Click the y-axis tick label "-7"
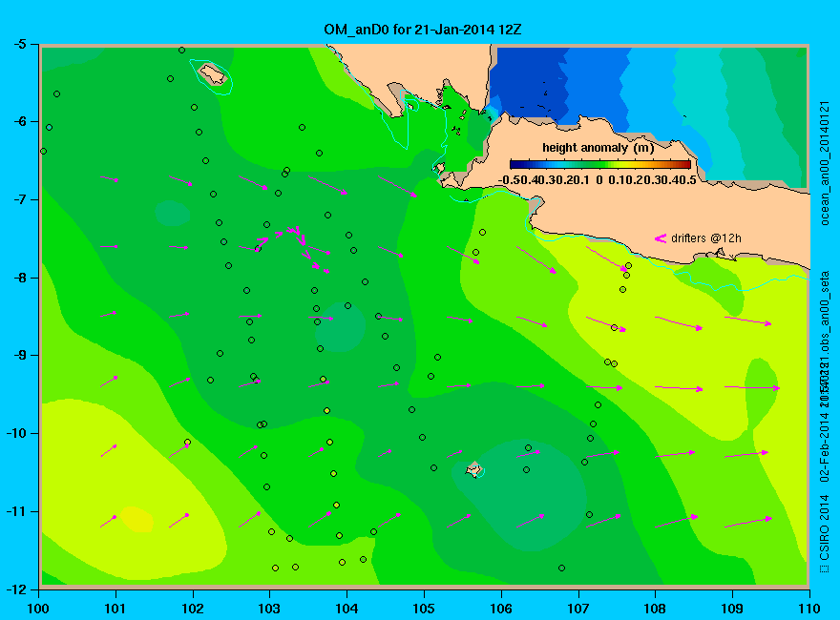The image size is (840, 620). [19, 199]
